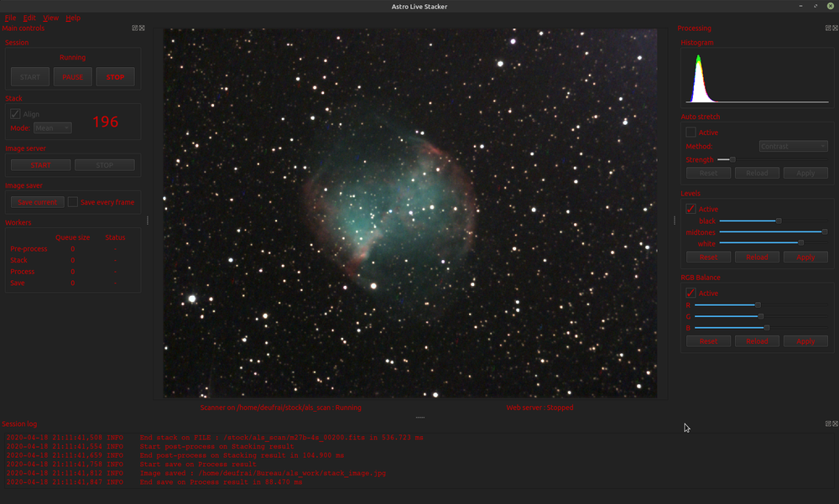Open the File menu
Image resolution: width=839 pixels, height=504 pixels.
point(10,18)
